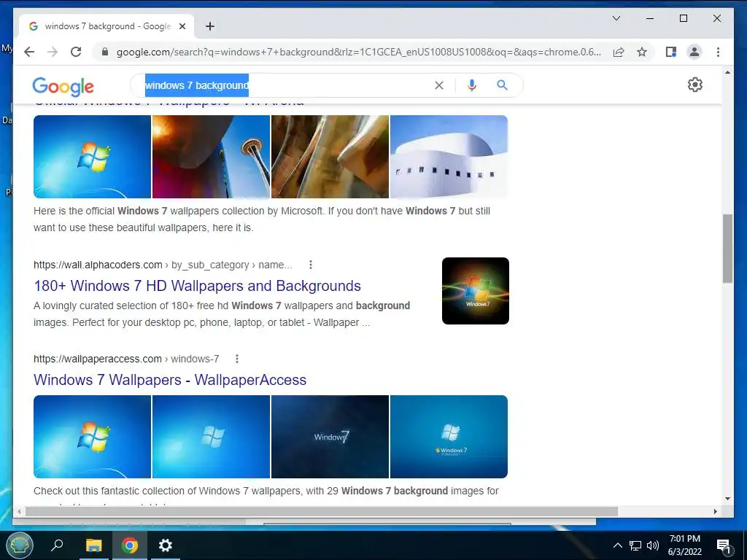This screenshot has height=560, width=747.
Task: Start voice search with microphone
Action: (x=472, y=85)
